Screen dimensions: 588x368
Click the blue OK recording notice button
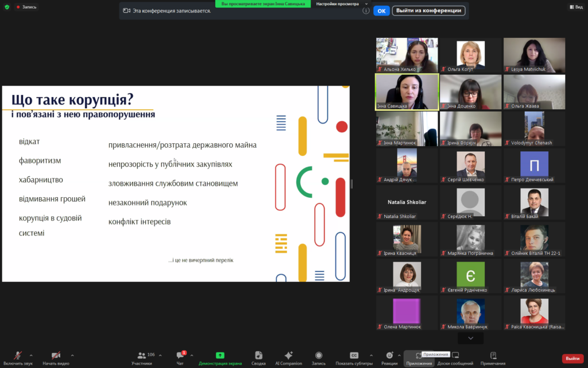381,10
